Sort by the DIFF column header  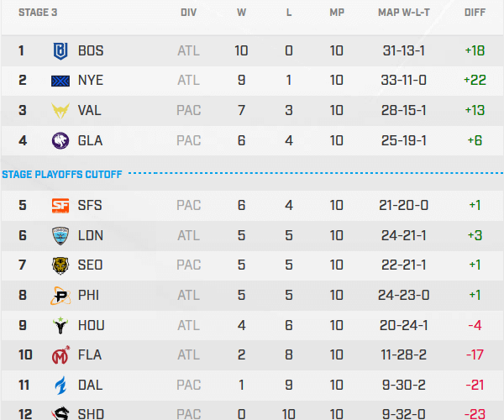click(474, 13)
